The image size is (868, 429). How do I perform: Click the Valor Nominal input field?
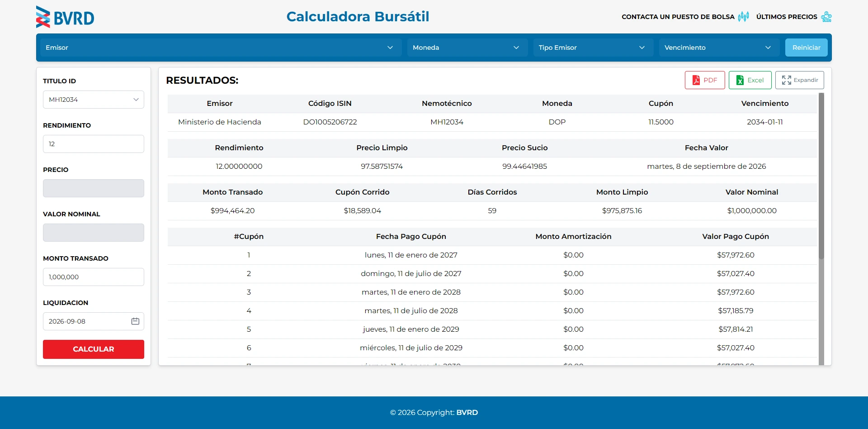click(94, 233)
